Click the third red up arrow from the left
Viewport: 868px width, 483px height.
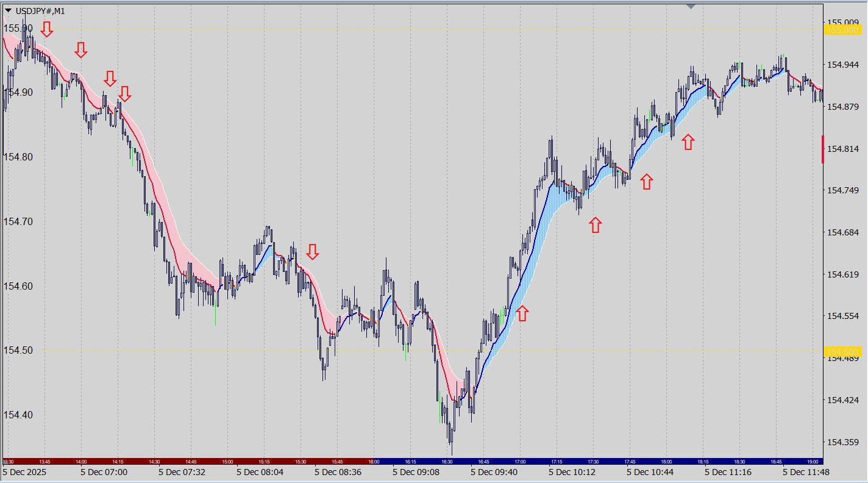(x=647, y=181)
